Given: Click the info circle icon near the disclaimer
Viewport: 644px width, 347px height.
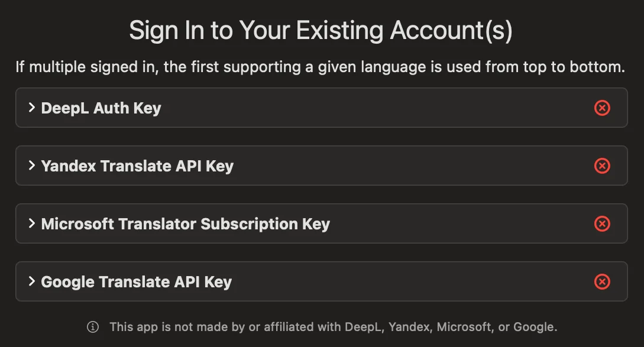Looking at the screenshot, I should click(x=92, y=326).
